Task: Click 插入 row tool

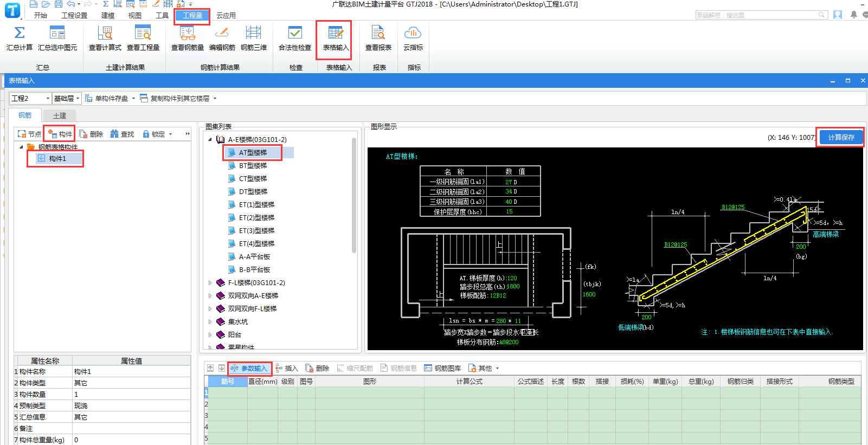Action: pos(287,368)
